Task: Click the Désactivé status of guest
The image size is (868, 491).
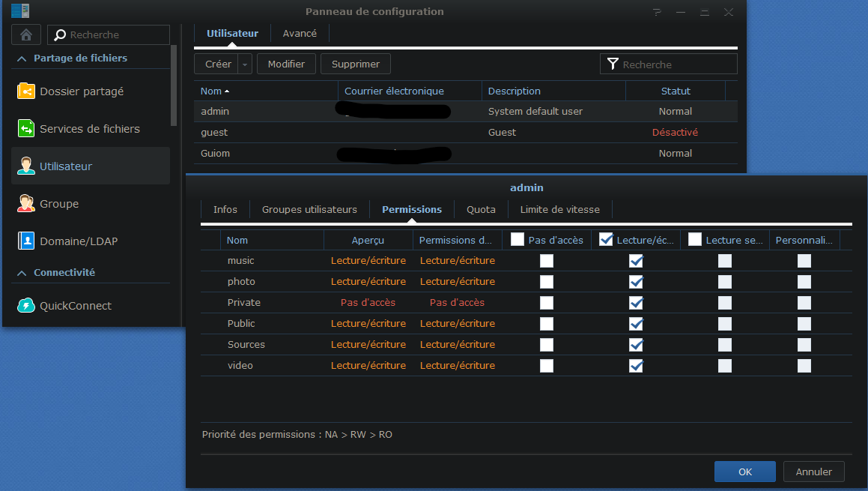Action: coord(675,133)
